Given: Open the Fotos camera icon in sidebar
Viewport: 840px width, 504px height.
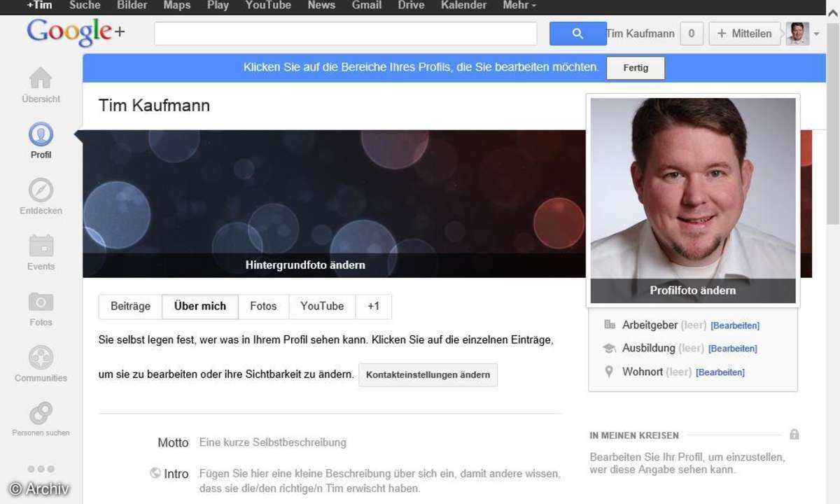Looking at the screenshot, I should [x=41, y=302].
